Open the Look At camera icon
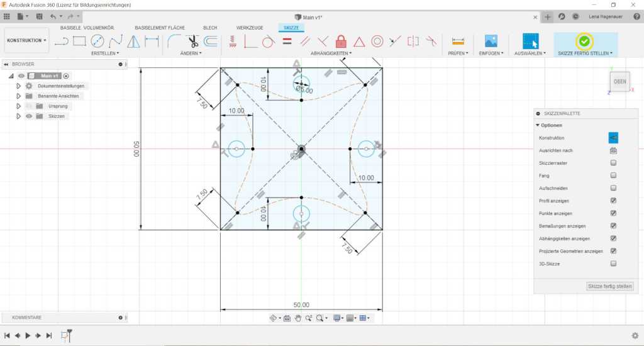Screen dimensions: 644x346 287,318
